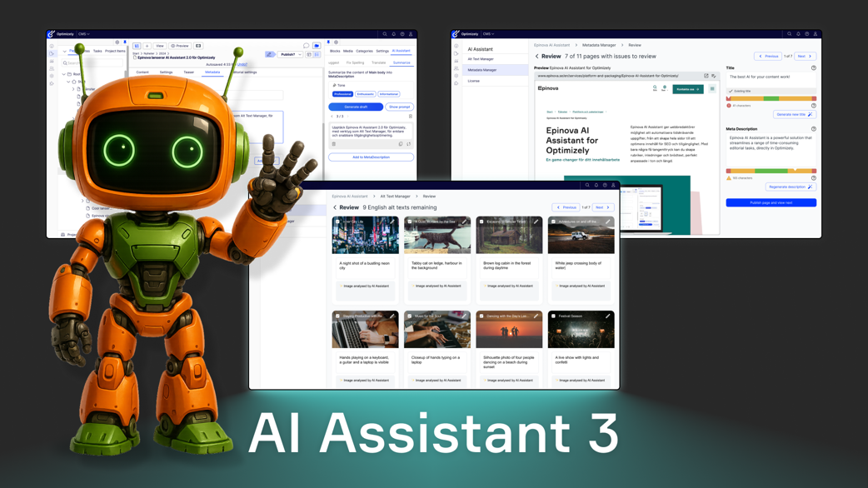868x488 pixels.
Task: Toggle checkbox on the white jeep image card
Action: 554,222
